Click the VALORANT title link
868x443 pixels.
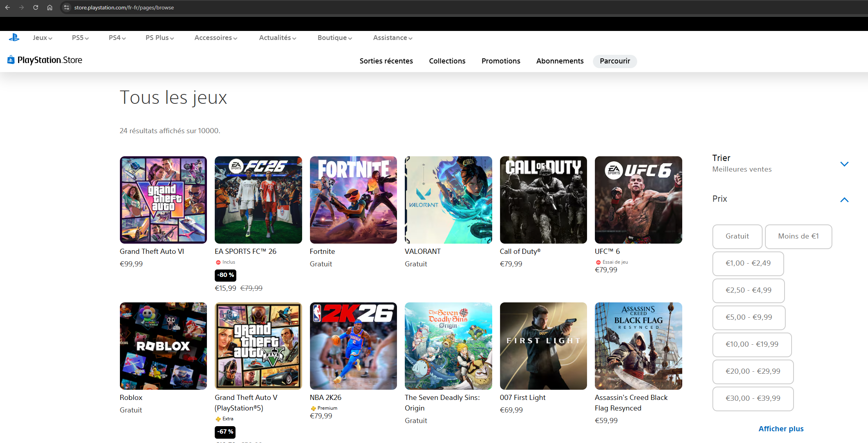[x=423, y=251]
